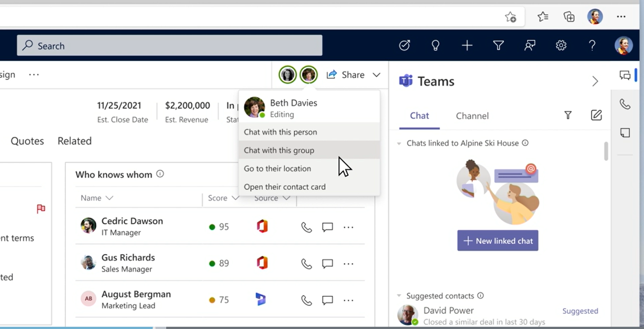The image size is (644, 329).
Task: Collapse Suggested contacts section
Action: click(399, 296)
